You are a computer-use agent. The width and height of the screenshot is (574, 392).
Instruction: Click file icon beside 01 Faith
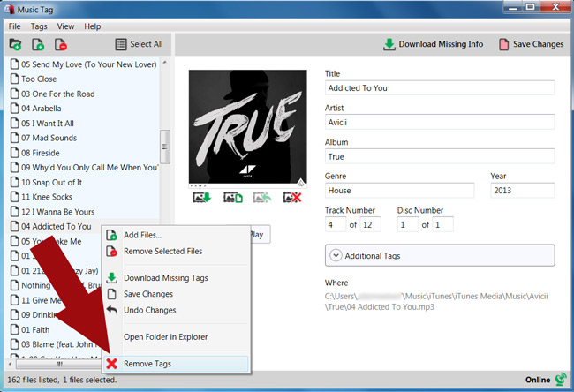click(x=15, y=329)
